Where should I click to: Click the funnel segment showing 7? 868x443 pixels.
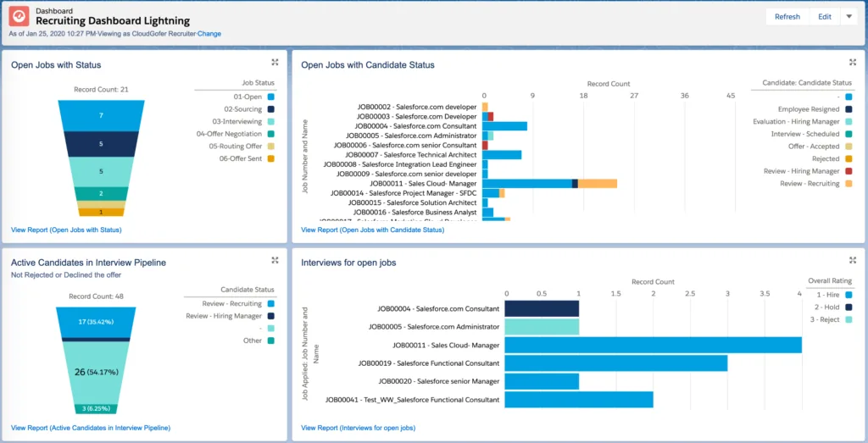click(x=102, y=115)
